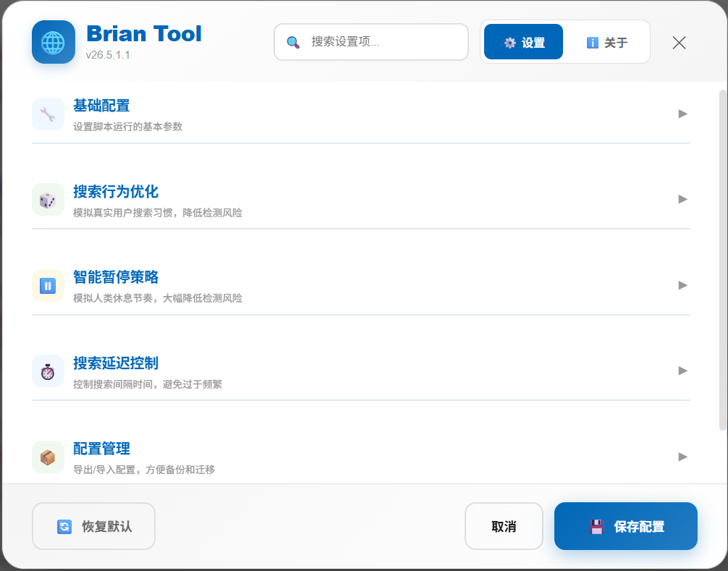Click the gear icon in 设置 tab
728x571 pixels.
(510, 43)
